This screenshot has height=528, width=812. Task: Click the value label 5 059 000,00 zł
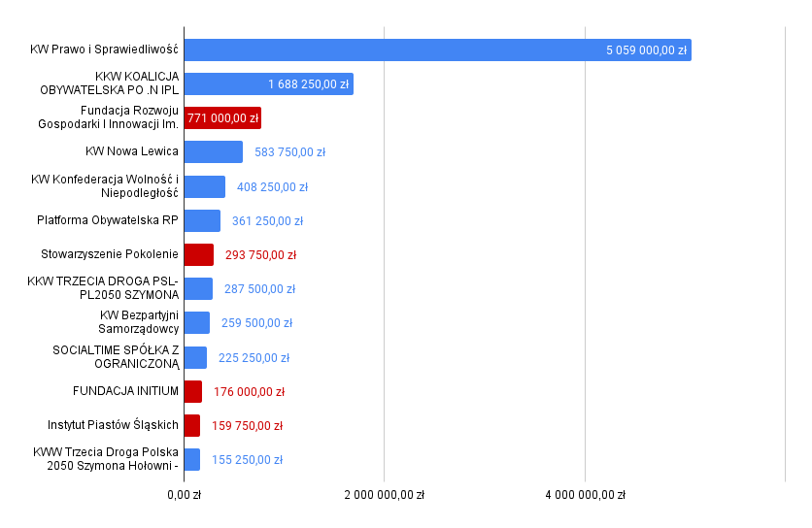coord(646,50)
